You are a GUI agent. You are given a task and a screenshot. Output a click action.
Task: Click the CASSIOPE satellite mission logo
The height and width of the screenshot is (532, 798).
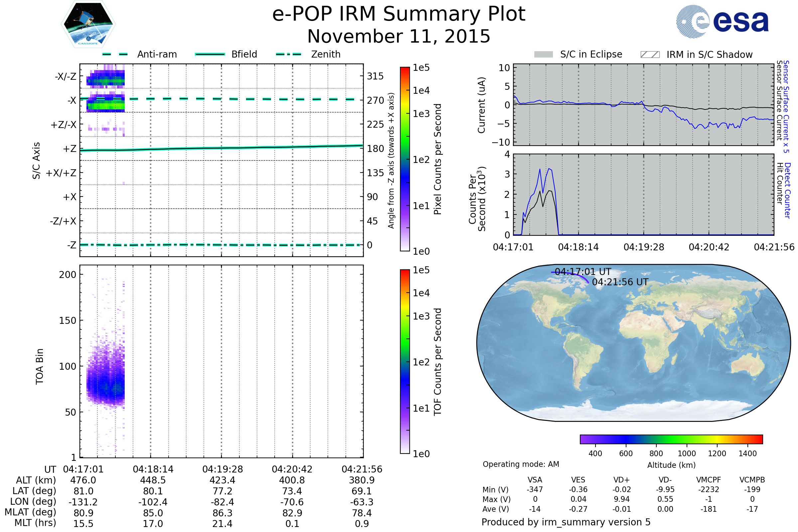click(88, 24)
